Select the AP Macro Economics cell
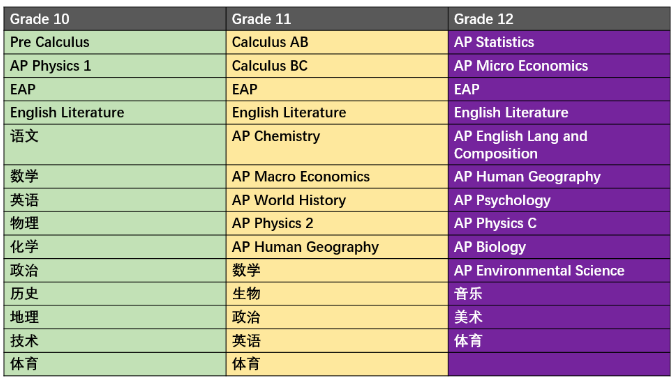The width and height of the screenshot is (672, 382). coord(337,177)
